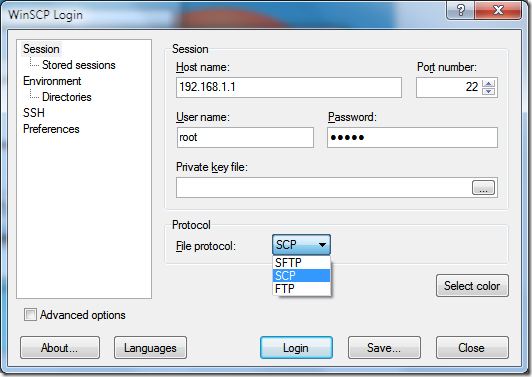Open Preferences tree node
532x377 pixels.
pyautogui.click(x=51, y=129)
